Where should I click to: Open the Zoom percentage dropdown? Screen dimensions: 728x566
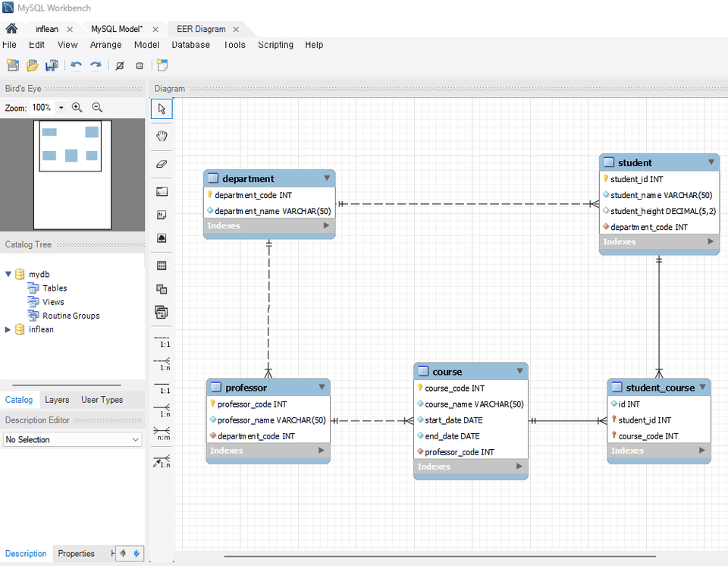[x=61, y=108]
